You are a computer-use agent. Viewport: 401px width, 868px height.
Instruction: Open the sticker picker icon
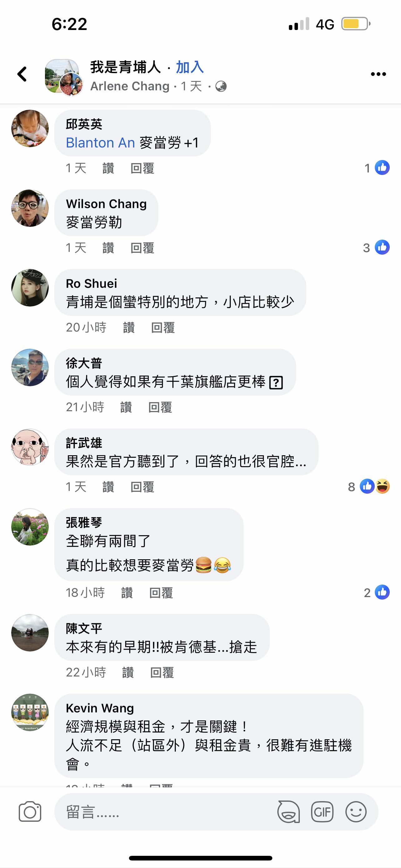tap(289, 812)
